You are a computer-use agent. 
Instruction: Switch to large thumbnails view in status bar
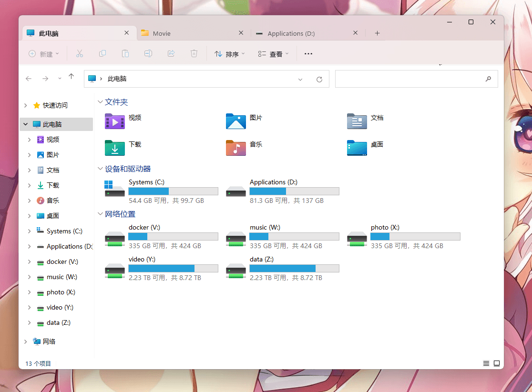pos(497,363)
